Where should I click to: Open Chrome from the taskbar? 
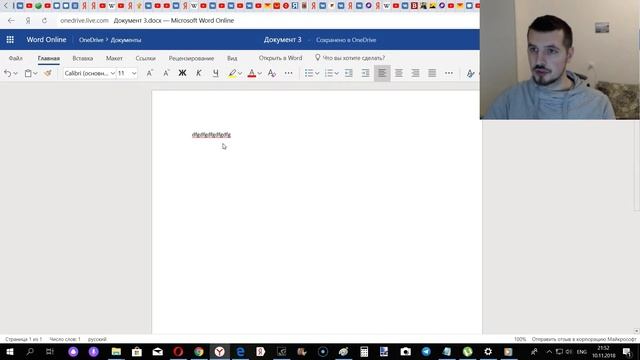[x=199, y=351]
